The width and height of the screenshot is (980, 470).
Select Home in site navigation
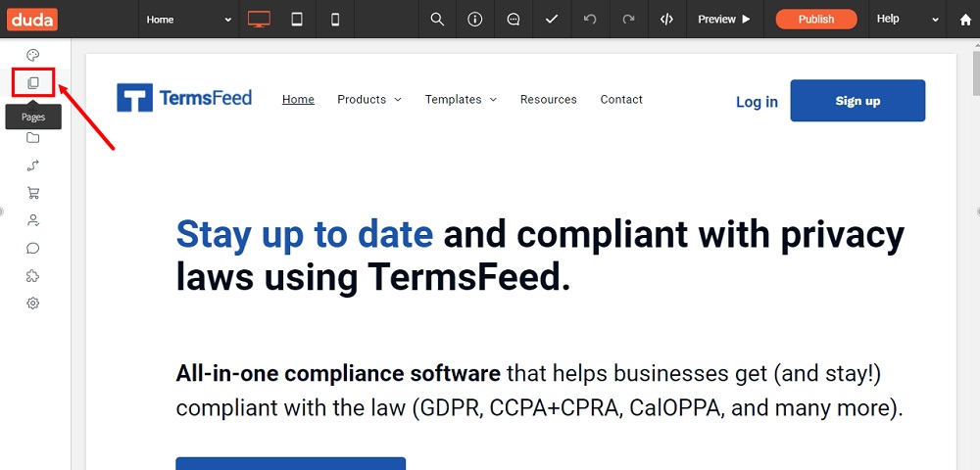click(x=298, y=99)
